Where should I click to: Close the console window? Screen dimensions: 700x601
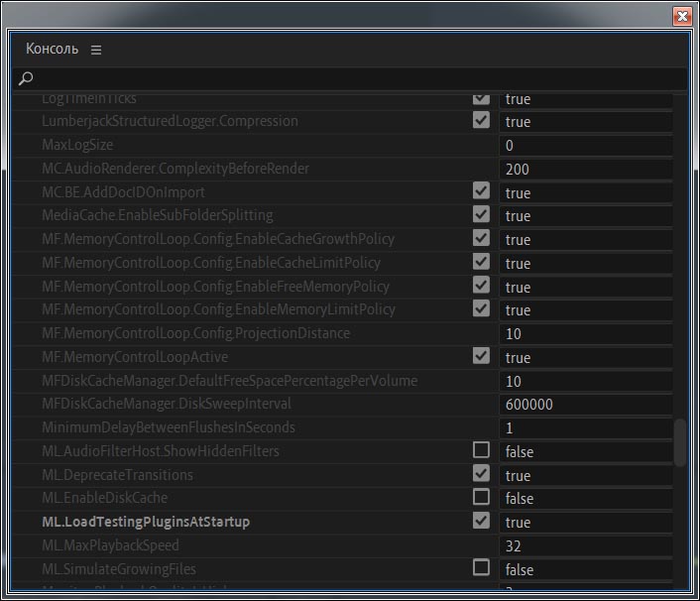pyautogui.click(x=682, y=17)
